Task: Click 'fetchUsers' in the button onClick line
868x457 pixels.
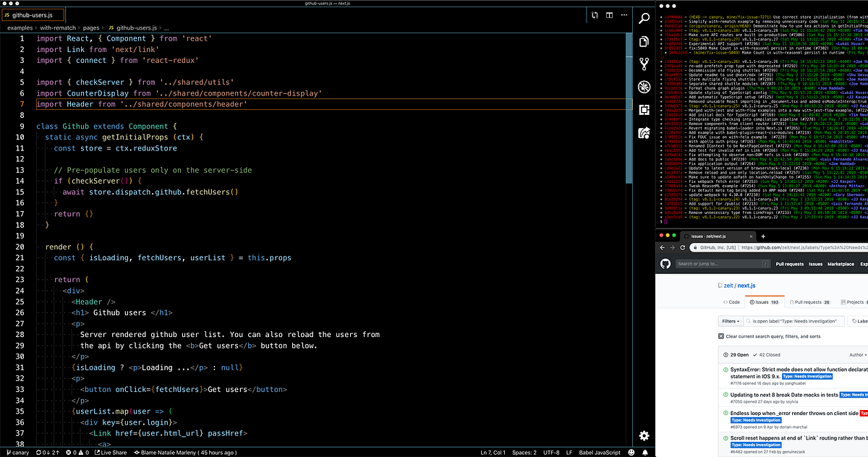Action: pos(176,388)
